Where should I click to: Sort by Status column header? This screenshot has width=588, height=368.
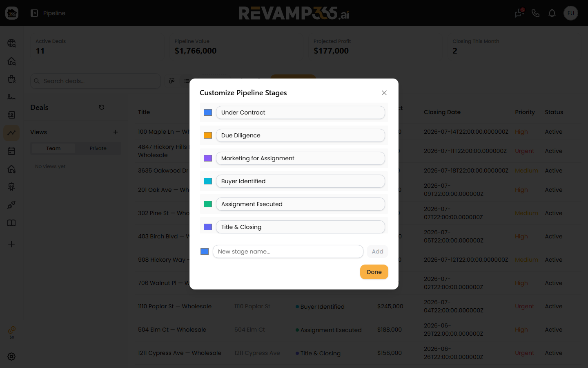coord(554,112)
